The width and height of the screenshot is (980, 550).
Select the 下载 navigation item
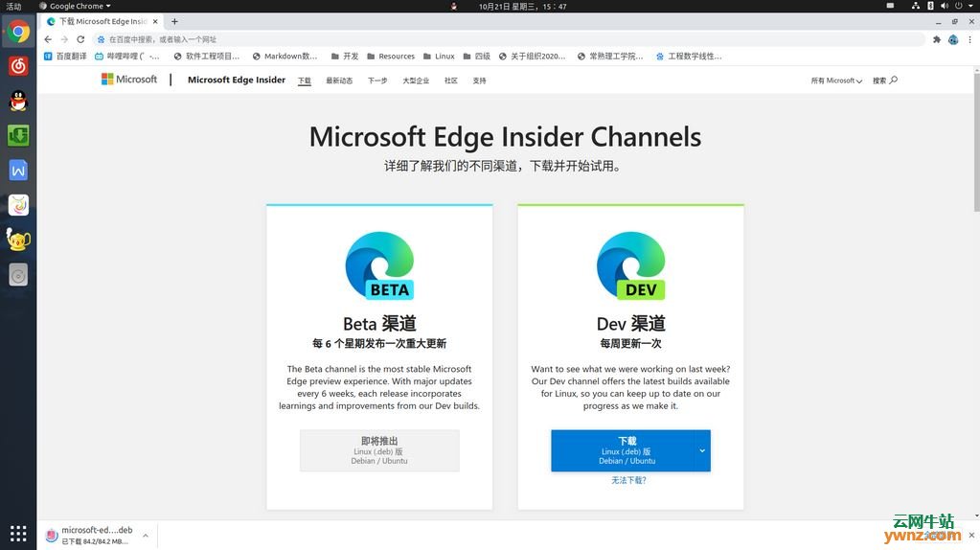305,80
